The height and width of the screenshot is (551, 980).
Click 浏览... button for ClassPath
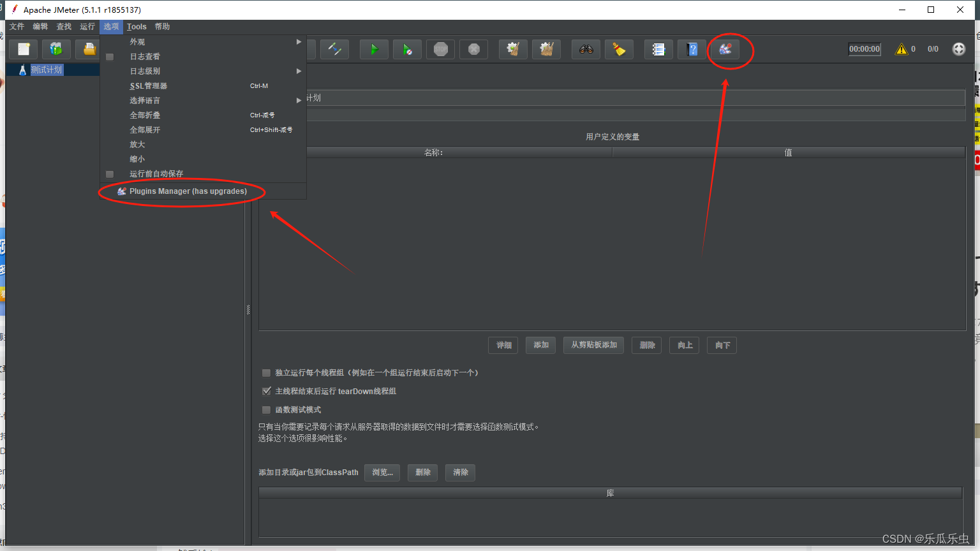tap(383, 473)
